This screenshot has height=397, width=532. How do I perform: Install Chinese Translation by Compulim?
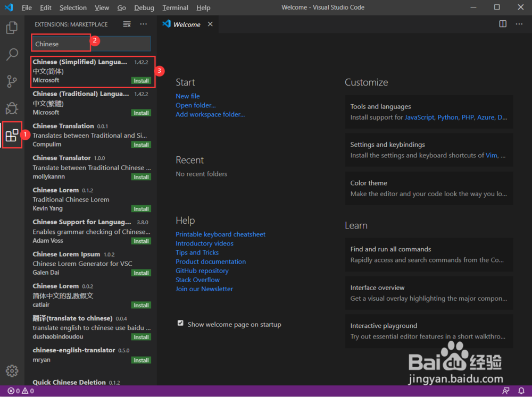[141, 145]
